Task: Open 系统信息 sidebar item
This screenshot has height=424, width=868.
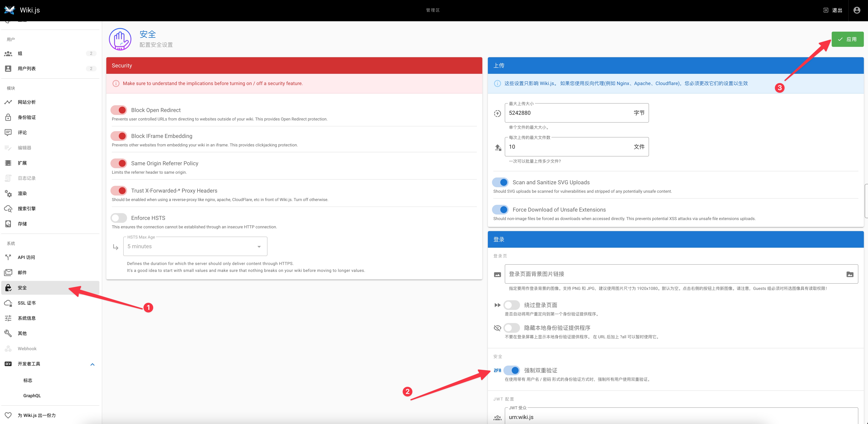Action: tap(50, 318)
